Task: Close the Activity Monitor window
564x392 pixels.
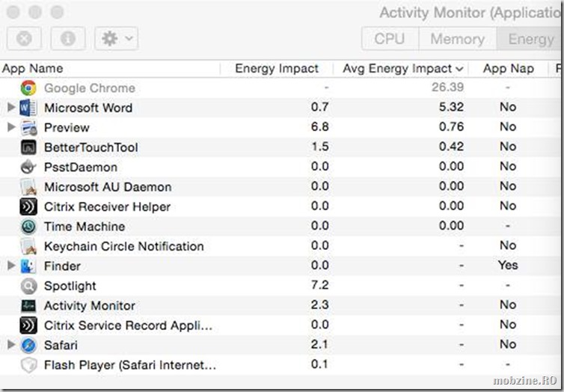Action: (x=13, y=12)
